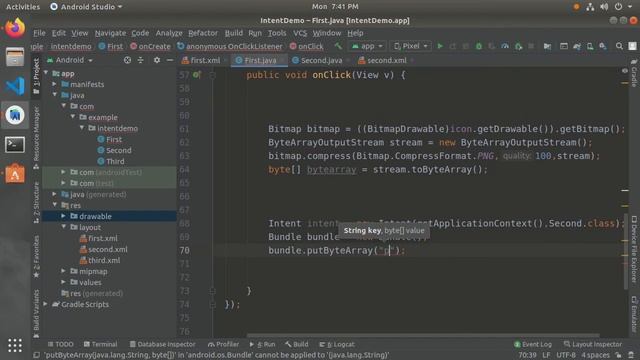Expand the mipmap folder

[63, 271]
